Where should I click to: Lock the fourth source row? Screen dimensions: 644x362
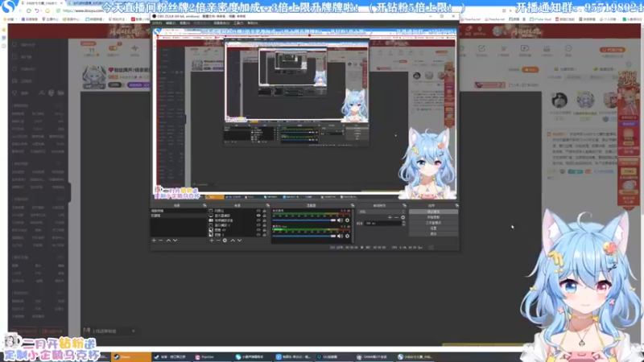click(264, 225)
